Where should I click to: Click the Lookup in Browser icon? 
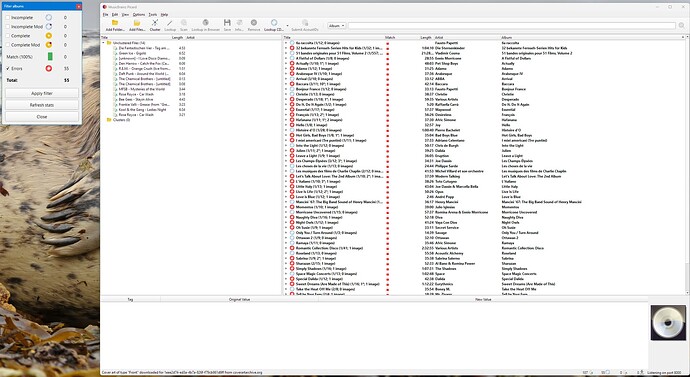coord(206,22)
